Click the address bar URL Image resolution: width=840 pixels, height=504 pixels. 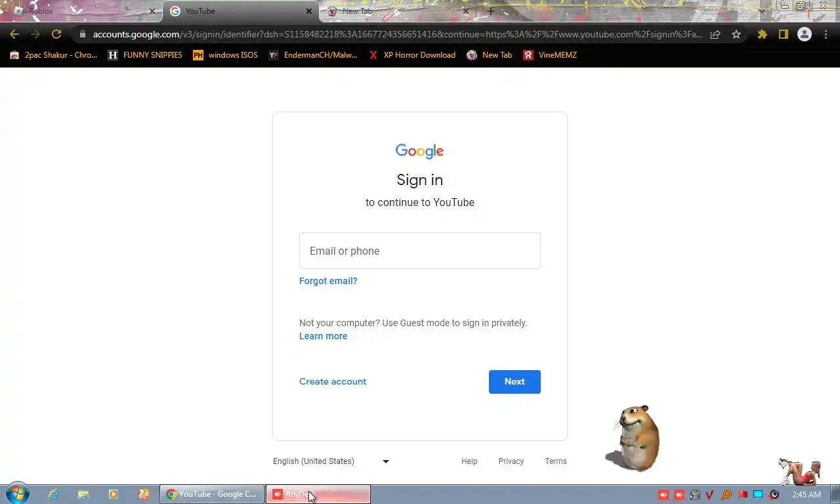coord(397,34)
